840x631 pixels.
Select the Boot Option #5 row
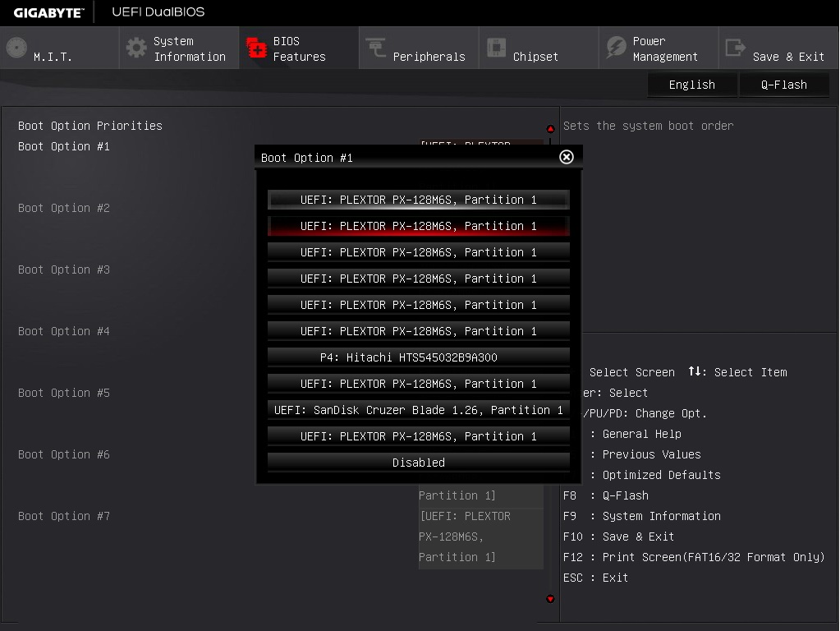pyautogui.click(x=64, y=393)
